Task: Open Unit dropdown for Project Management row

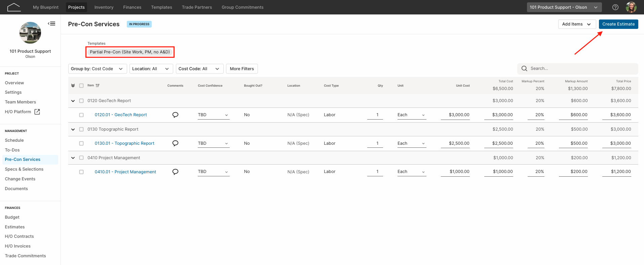Action: 412,172
